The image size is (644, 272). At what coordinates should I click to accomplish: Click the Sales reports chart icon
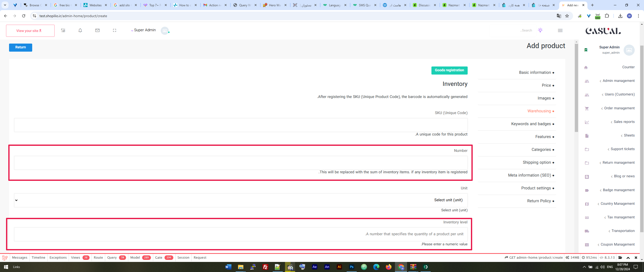click(x=587, y=122)
